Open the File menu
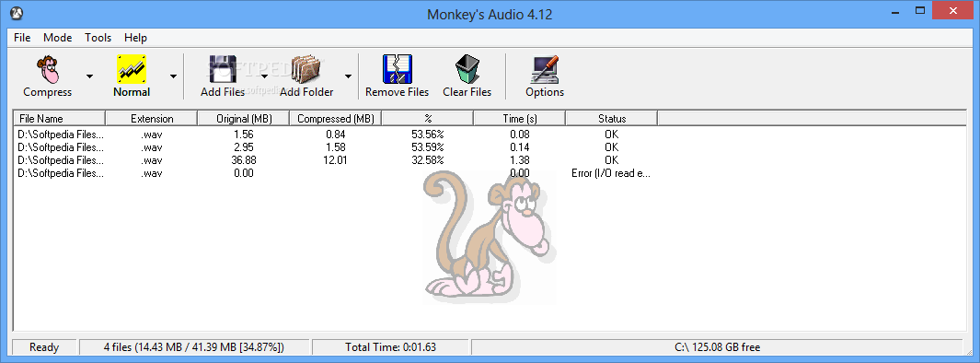 point(22,38)
